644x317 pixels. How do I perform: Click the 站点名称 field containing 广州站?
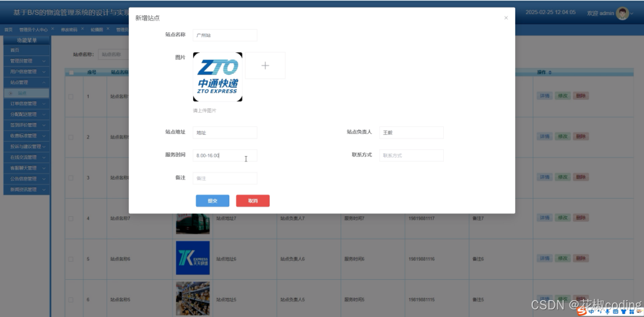(225, 36)
